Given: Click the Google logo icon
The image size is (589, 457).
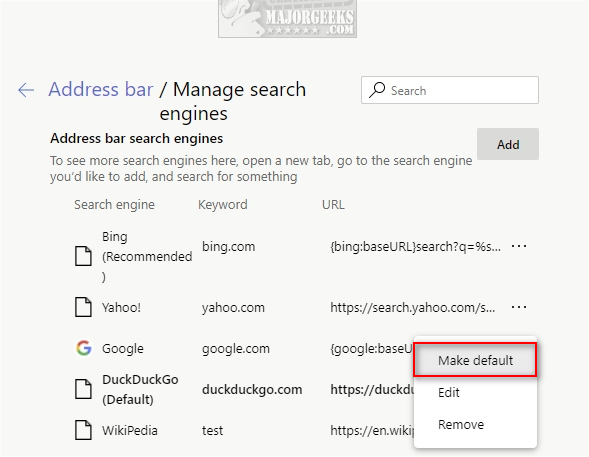Looking at the screenshot, I should [x=83, y=348].
